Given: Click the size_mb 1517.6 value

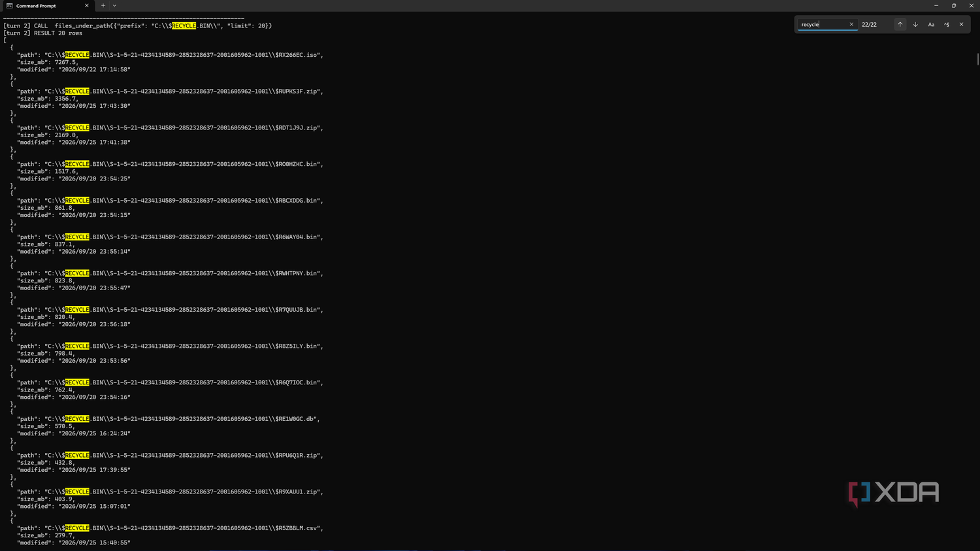Looking at the screenshot, I should pos(65,171).
